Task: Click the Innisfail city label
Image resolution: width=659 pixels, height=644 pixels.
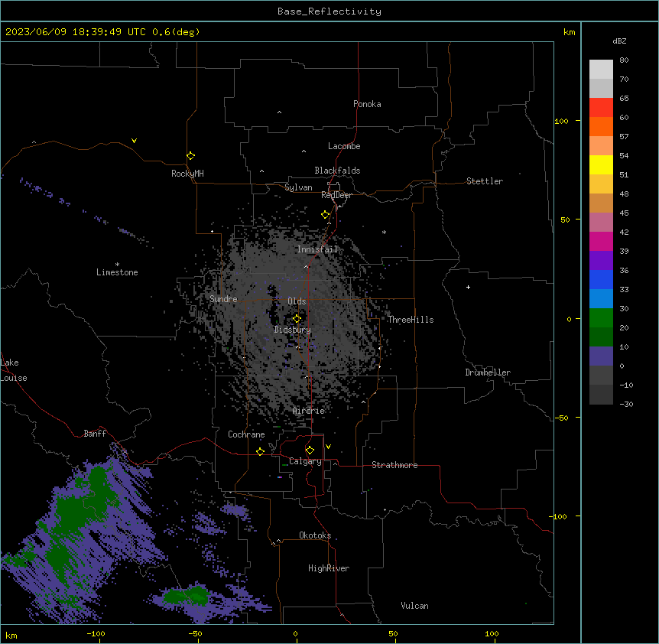Action: point(317,249)
